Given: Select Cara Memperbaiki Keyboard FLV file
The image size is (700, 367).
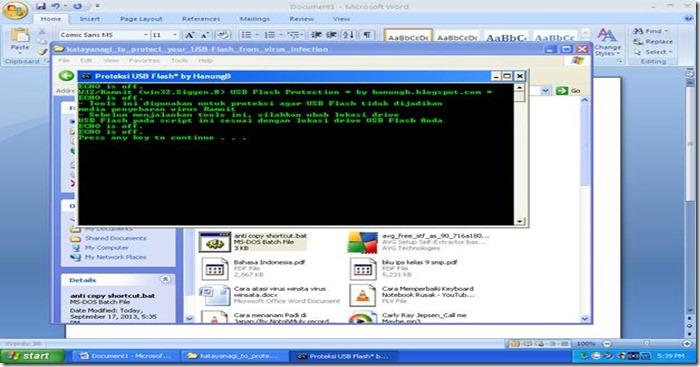Looking at the screenshot, I should point(412,295).
